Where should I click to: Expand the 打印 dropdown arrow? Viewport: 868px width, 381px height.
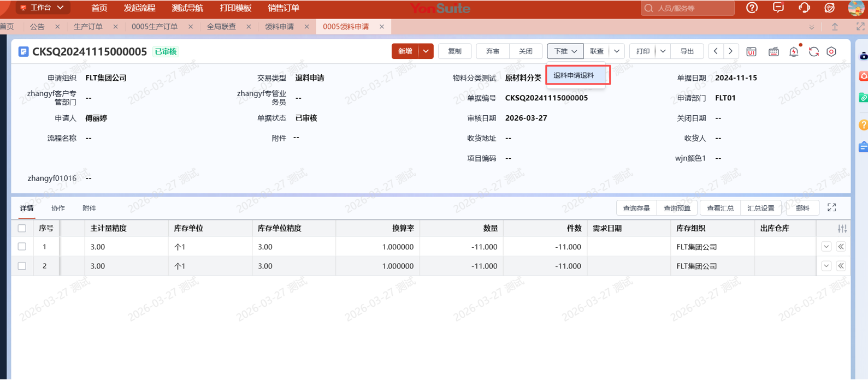(663, 51)
